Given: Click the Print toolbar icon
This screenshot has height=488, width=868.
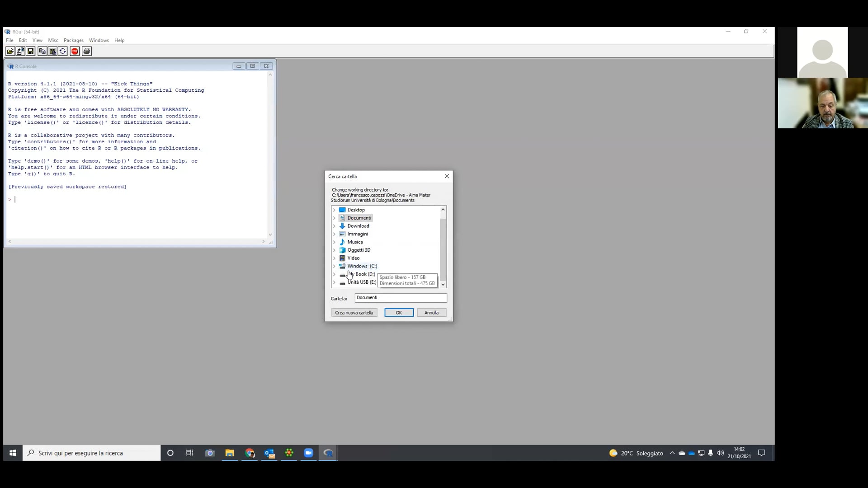Looking at the screenshot, I should (87, 51).
